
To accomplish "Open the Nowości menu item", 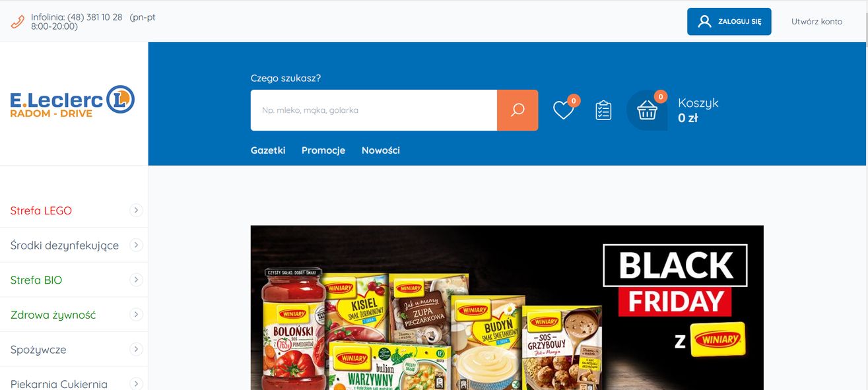I will 381,150.
